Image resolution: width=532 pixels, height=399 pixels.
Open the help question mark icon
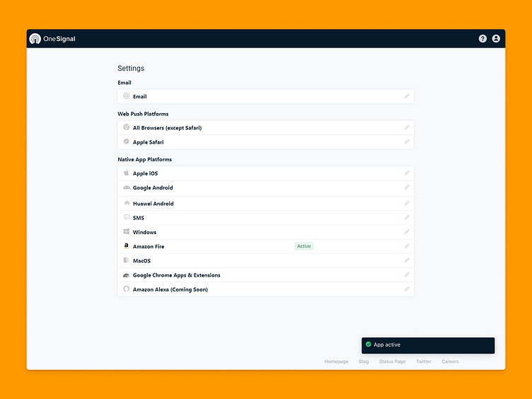point(482,39)
